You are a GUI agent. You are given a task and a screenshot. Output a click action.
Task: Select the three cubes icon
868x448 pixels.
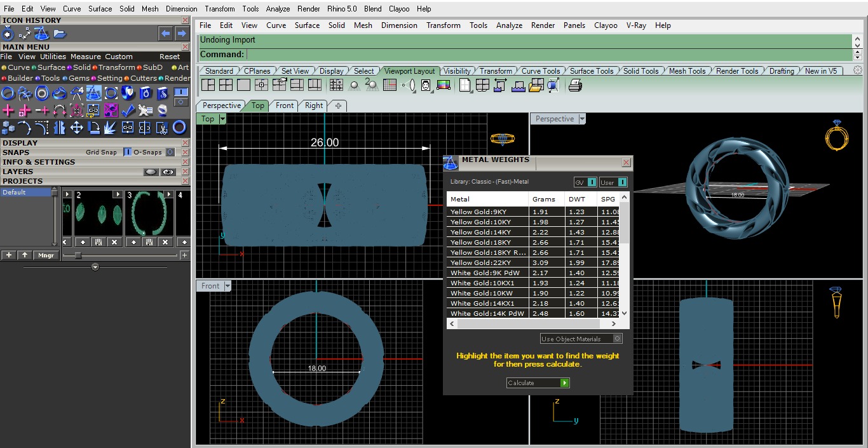[x=8, y=128]
